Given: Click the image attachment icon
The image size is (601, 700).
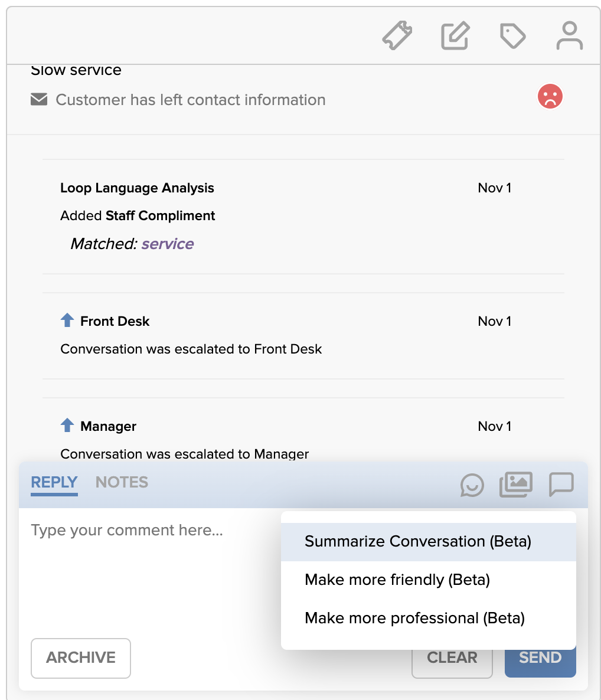Looking at the screenshot, I should [x=516, y=485].
